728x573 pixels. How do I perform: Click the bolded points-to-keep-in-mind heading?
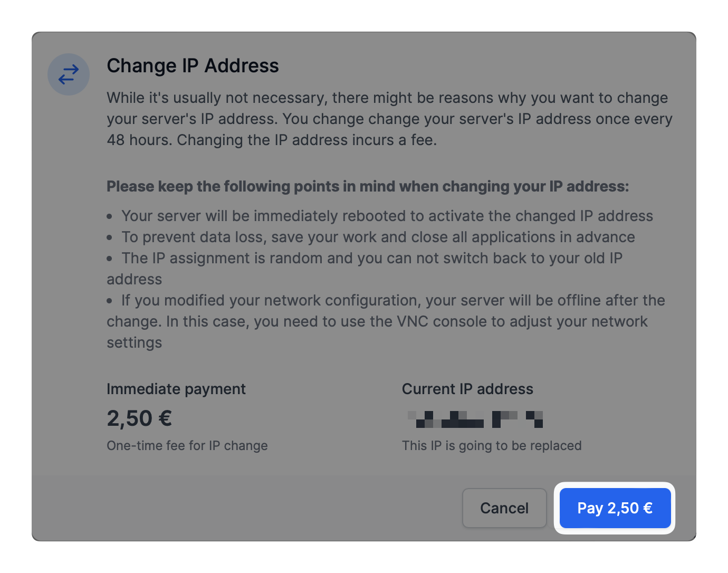(368, 186)
